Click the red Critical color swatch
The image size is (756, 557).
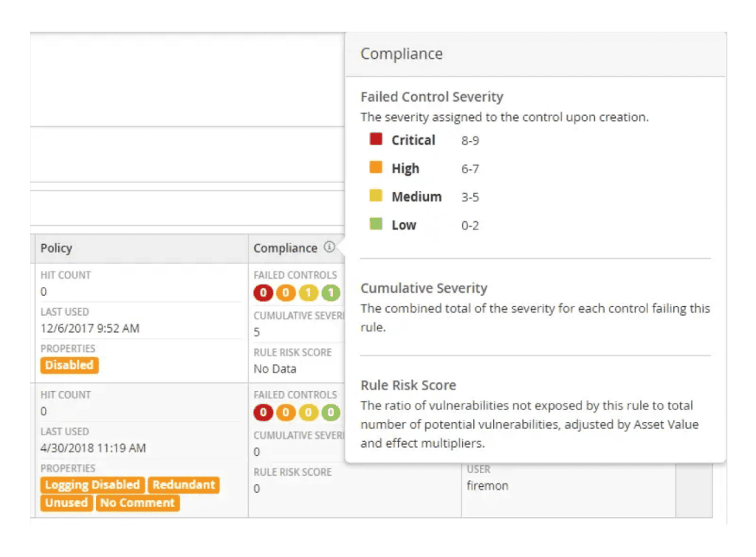[x=375, y=138]
